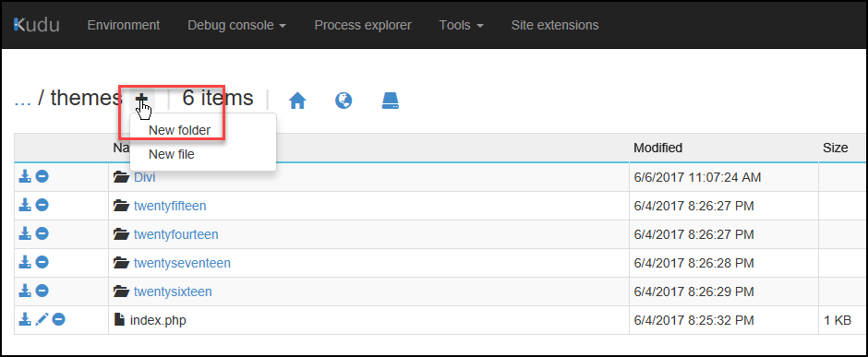Open Site extensions page
868x357 pixels.
pos(555,26)
